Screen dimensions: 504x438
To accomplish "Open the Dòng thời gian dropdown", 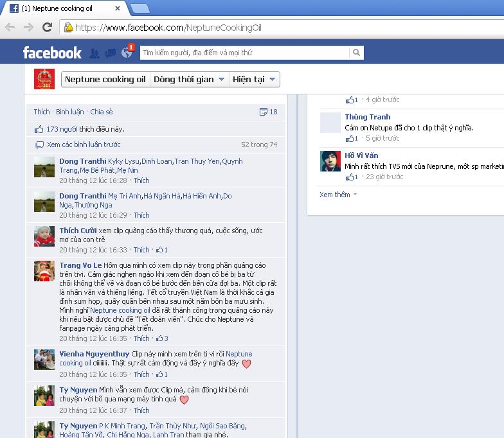I will pos(189,80).
